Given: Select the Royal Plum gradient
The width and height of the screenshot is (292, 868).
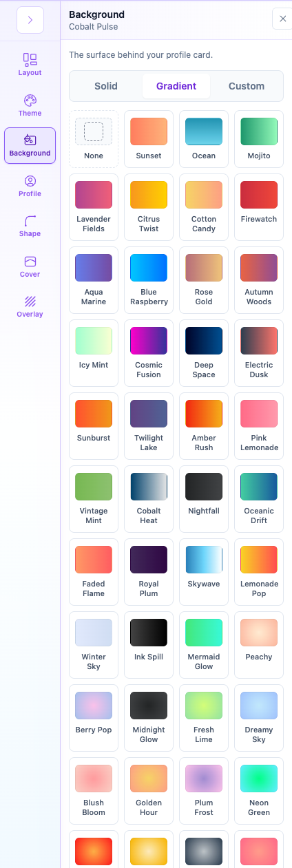Looking at the screenshot, I should click(149, 572).
